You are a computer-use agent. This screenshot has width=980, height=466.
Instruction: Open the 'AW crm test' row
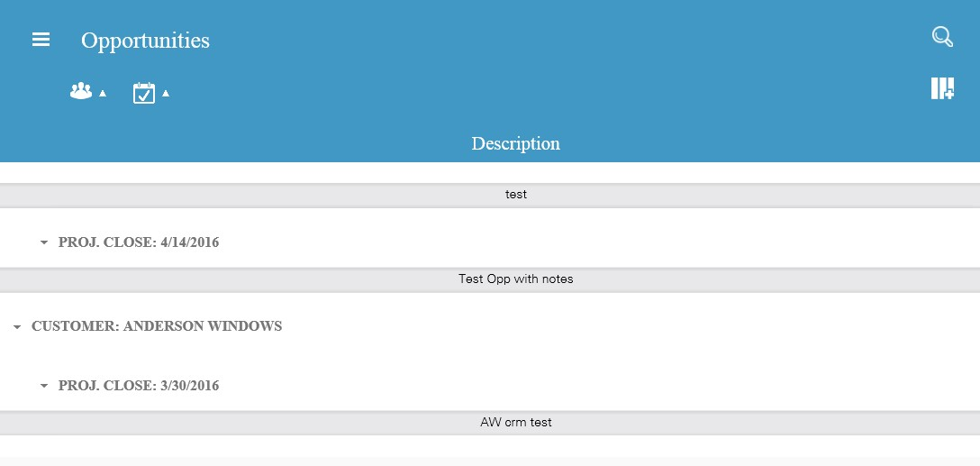pyautogui.click(x=490, y=422)
